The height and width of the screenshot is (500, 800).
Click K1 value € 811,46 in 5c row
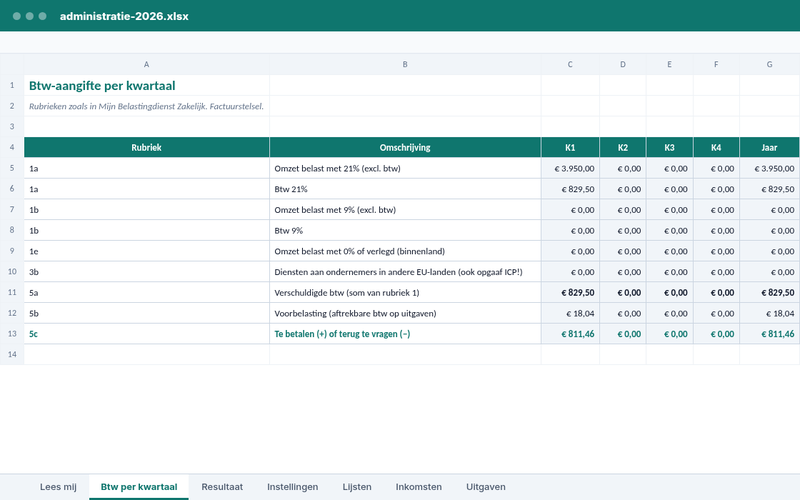point(570,334)
